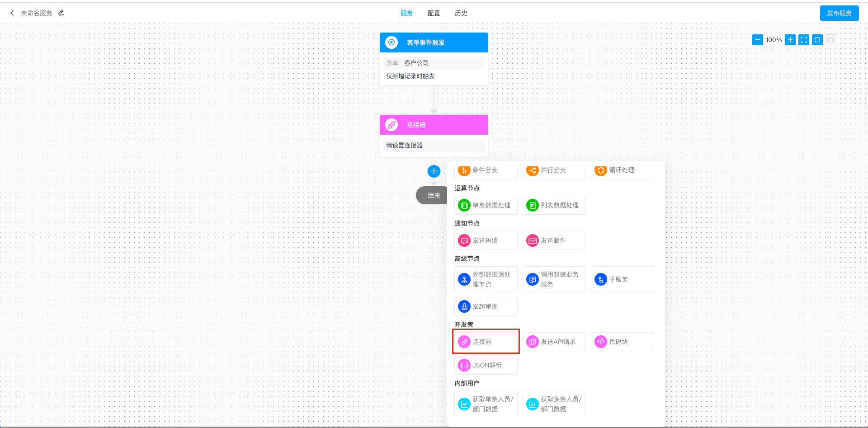Click 请设置连接器 to configure the connector
The height and width of the screenshot is (428, 868).
click(434, 146)
